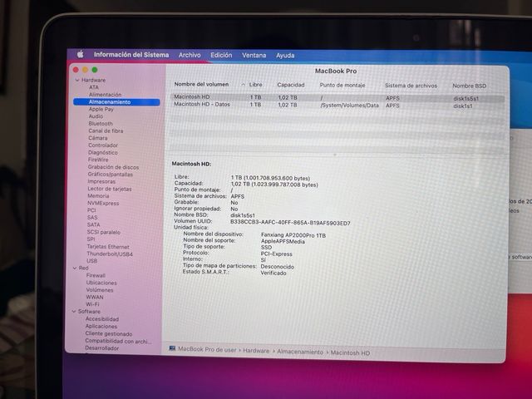Select PCI in sidebar
This screenshot has width=532, height=399.
[91, 210]
